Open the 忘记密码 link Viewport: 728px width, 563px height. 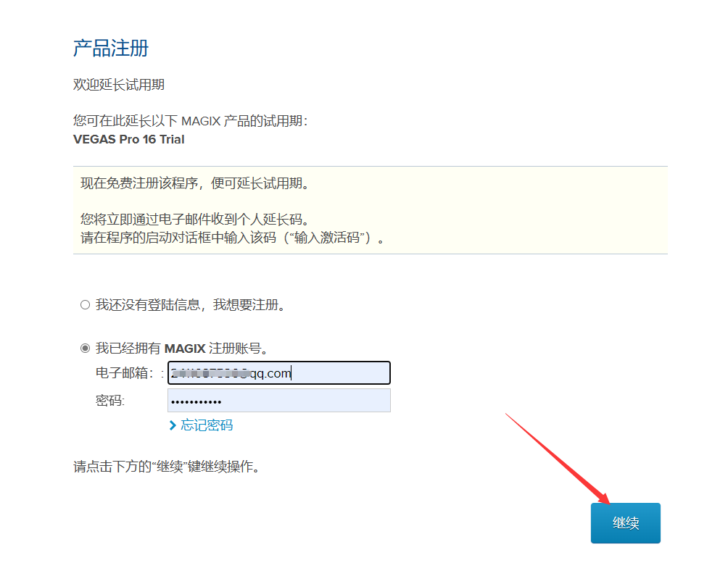tap(207, 425)
